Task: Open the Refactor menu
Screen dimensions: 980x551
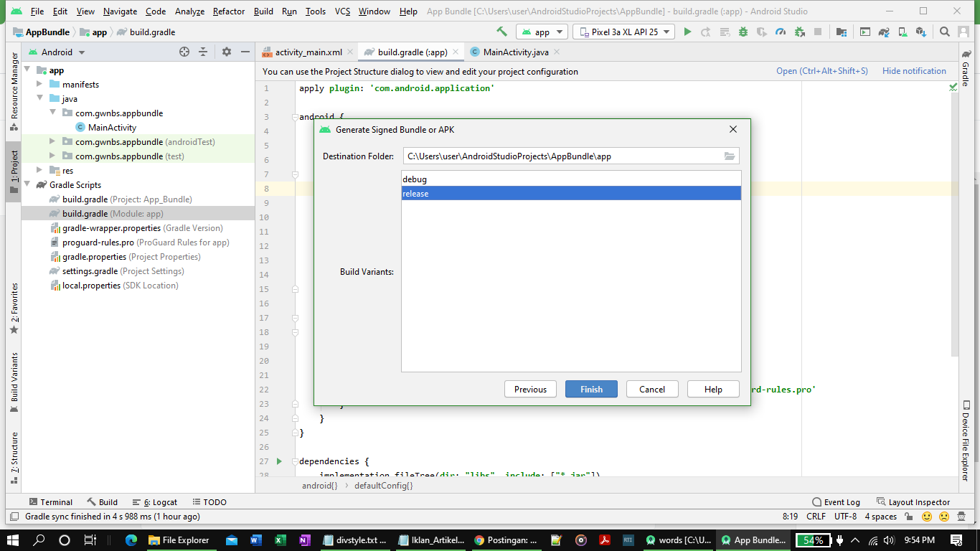Action: coord(228,11)
